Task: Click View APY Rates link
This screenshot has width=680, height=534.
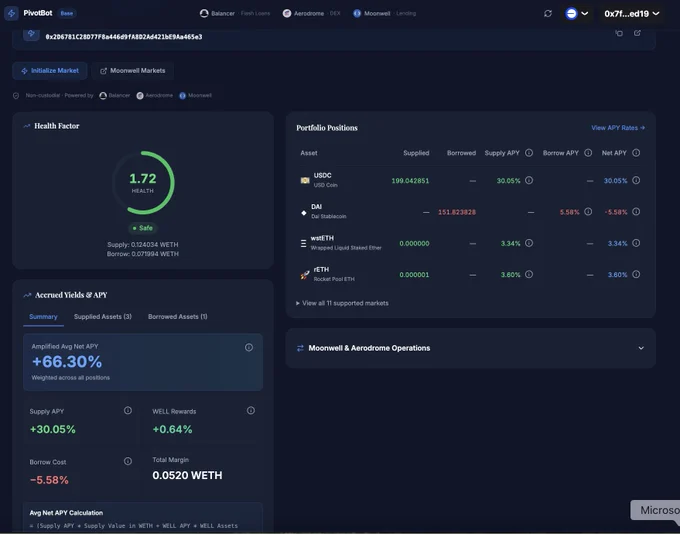Action: click(618, 128)
